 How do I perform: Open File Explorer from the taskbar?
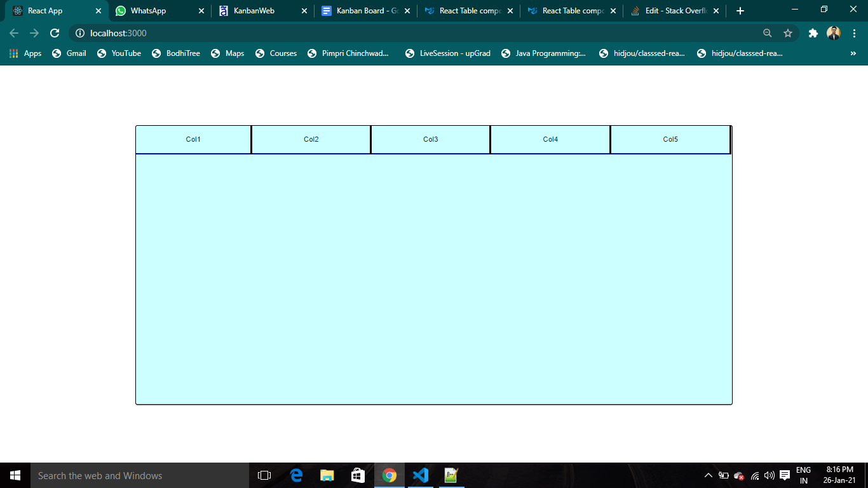327,475
